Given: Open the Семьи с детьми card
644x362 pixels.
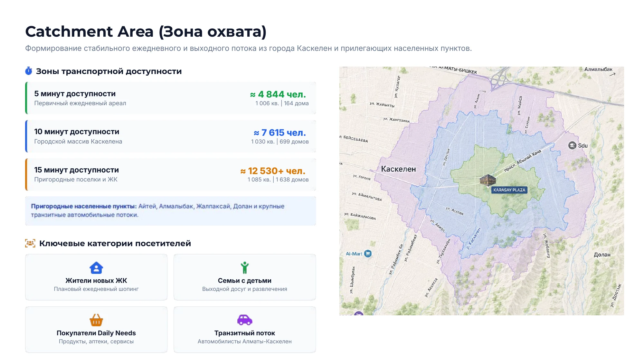Looking at the screenshot, I should coord(245,277).
